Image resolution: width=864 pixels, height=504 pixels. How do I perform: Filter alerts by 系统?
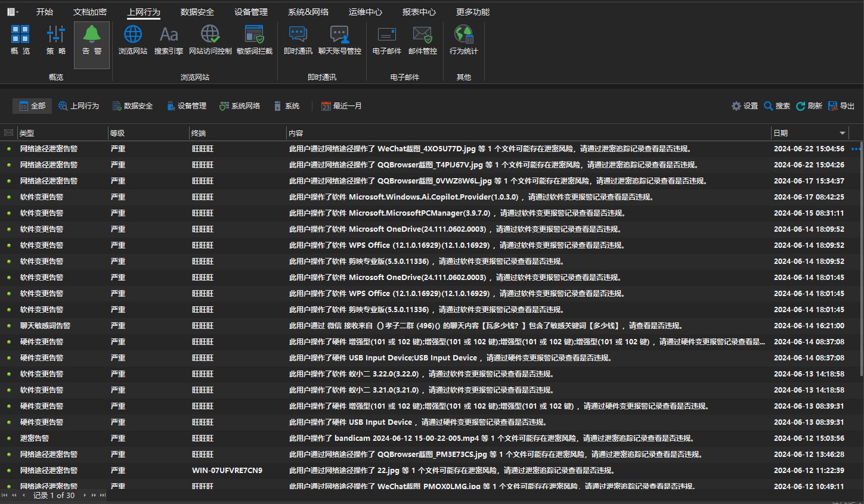point(286,106)
